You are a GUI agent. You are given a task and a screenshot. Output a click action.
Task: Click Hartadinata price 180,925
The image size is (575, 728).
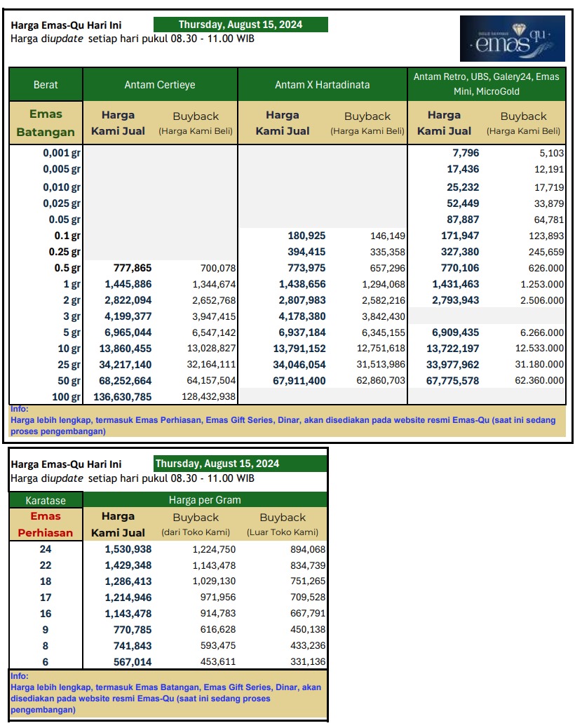[306, 236]
